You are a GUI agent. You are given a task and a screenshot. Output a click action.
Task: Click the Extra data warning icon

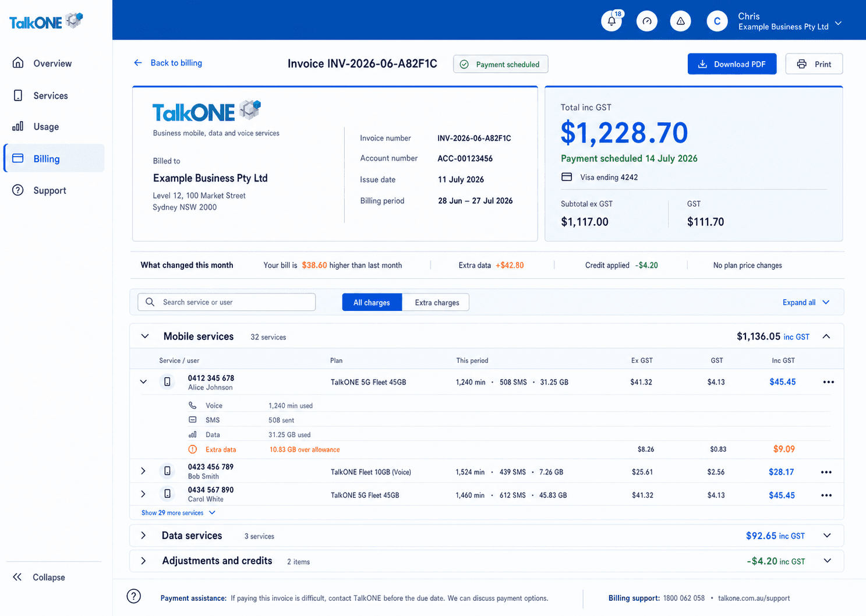point(193,449)
